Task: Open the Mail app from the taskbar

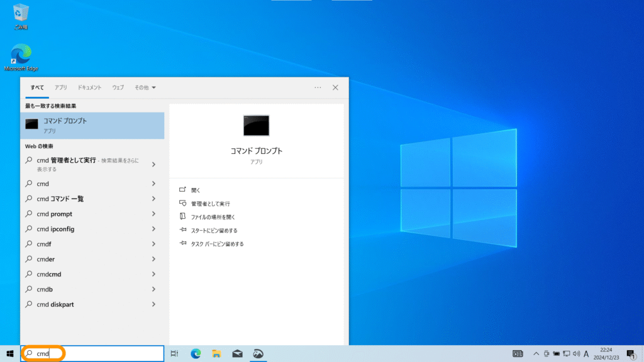Action: coord(237,353)
